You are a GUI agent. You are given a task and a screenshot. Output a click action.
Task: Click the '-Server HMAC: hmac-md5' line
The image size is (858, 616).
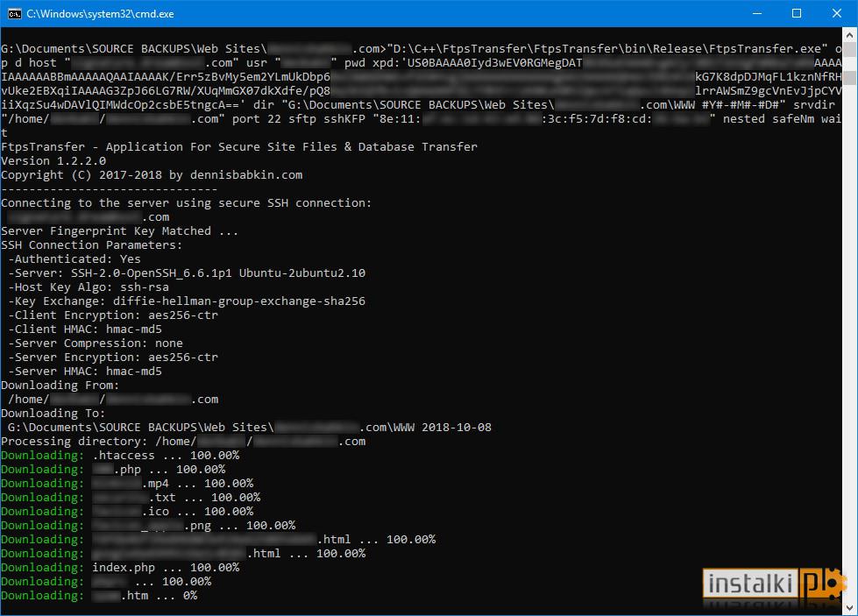pos(85,372)
